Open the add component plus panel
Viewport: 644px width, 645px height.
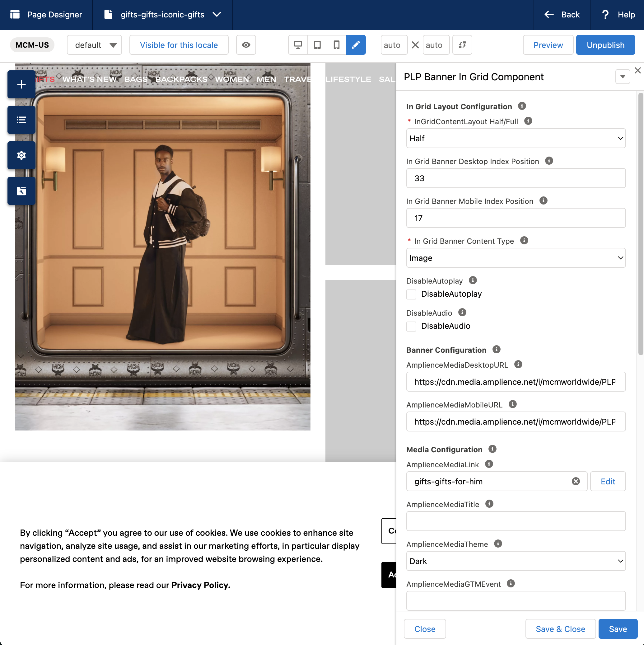click(x=21, y=84)
